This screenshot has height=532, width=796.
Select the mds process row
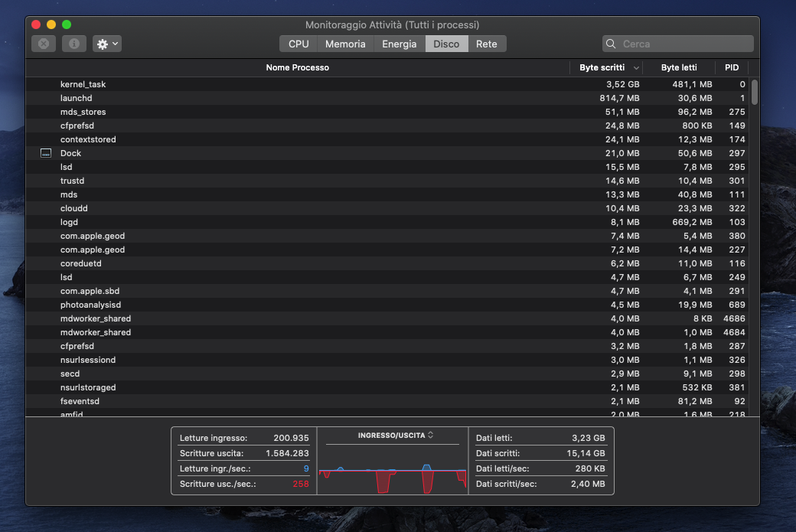coord(388,194)
